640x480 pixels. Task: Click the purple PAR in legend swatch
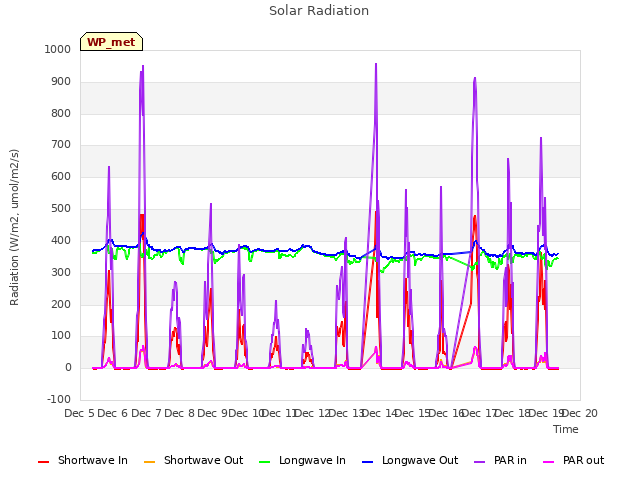(479, 462)
